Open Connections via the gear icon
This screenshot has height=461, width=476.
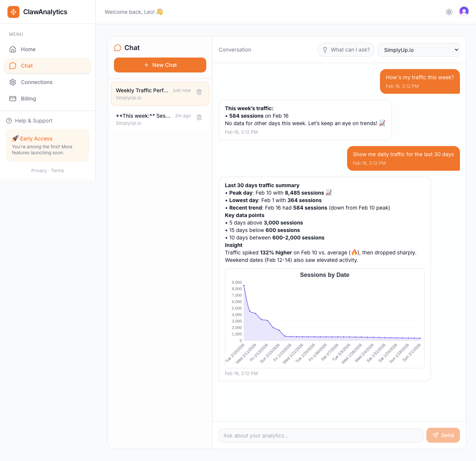(13, 82)
